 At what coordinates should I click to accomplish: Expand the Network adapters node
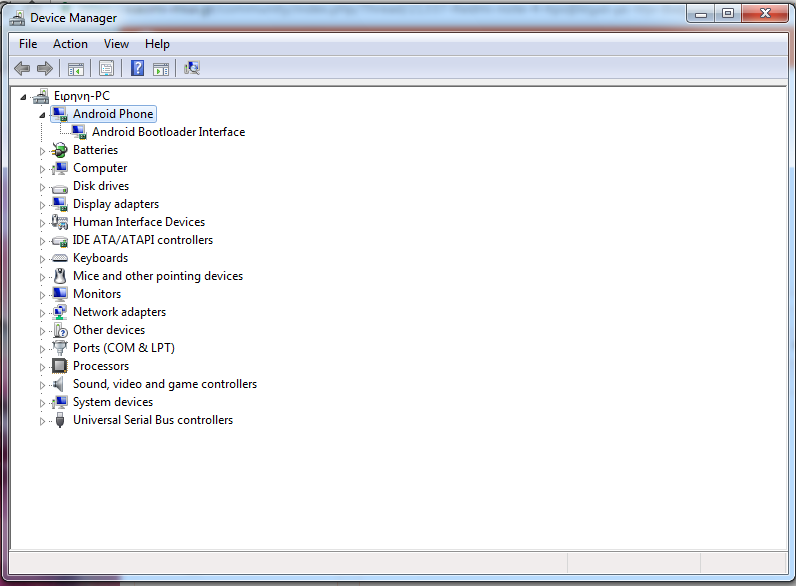pos(42,313)
